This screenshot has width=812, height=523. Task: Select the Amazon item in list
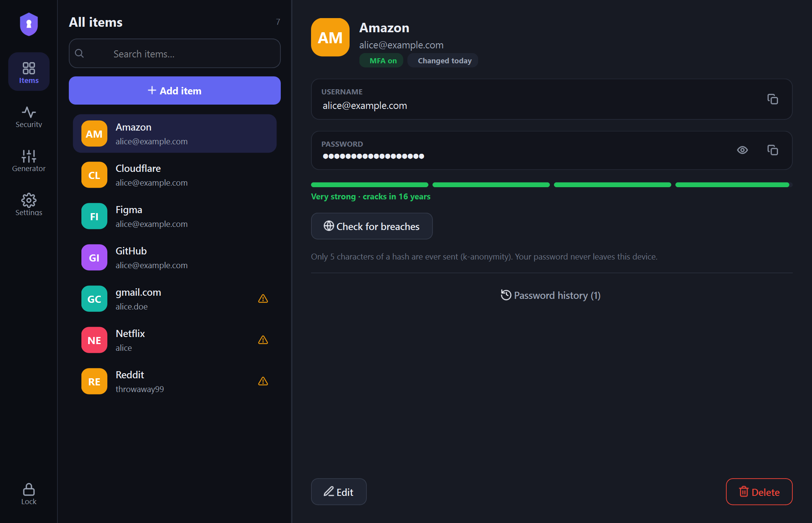point(175,134)
